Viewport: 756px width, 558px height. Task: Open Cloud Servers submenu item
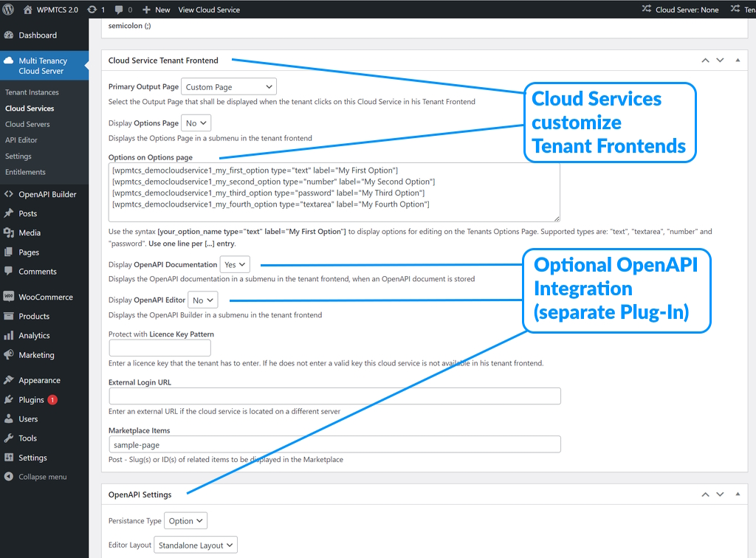click(27, 124)
